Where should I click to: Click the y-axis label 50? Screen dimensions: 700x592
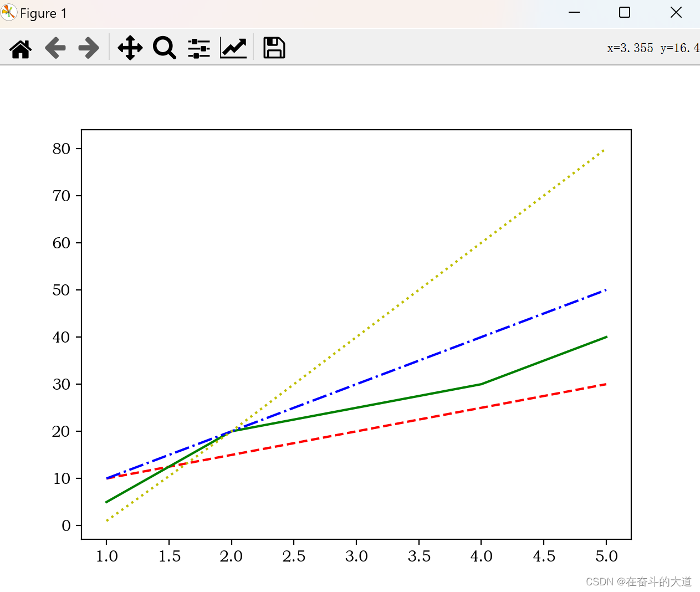click(x=62, y=290)
